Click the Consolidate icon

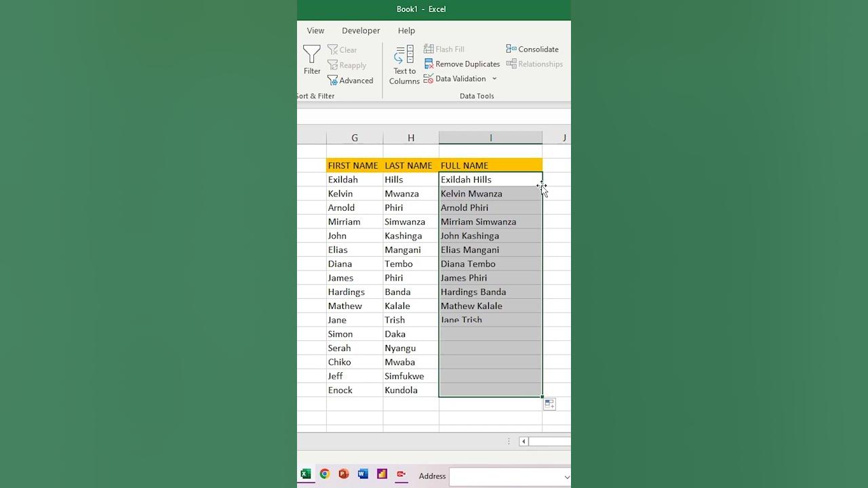pos(511,49)
